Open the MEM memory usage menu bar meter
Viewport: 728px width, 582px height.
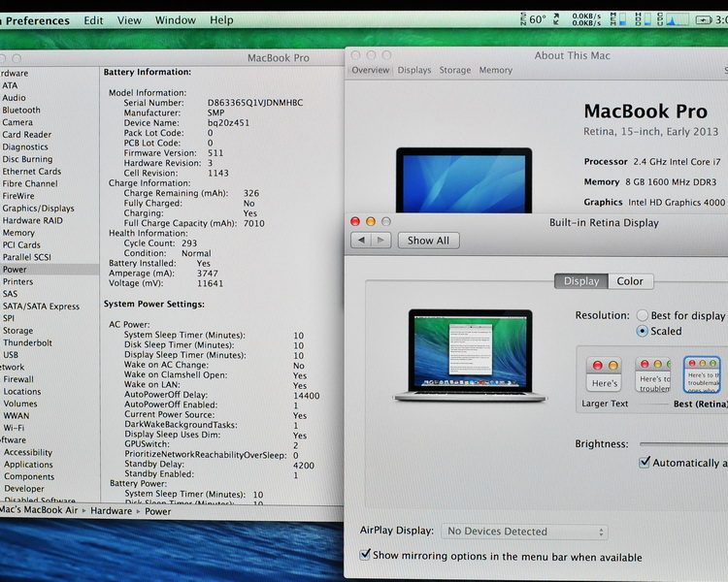tap(617, 19)
